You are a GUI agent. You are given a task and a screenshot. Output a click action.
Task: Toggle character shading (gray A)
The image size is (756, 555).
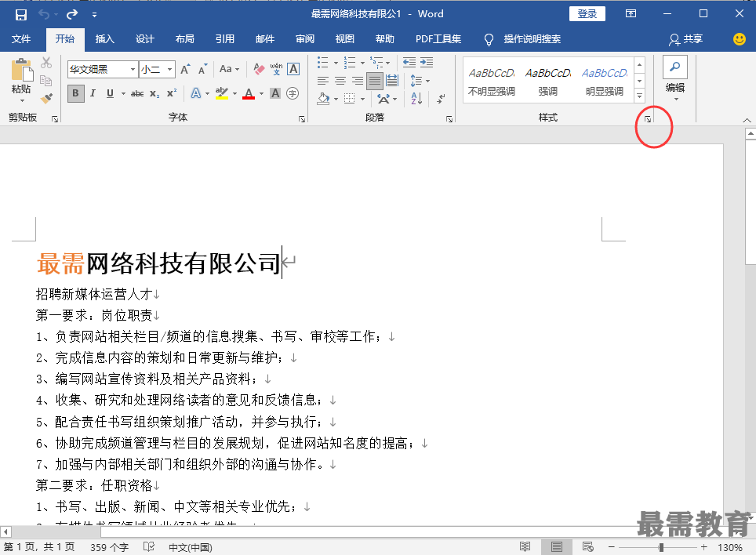pyautogui.click(x=275, y=93)
